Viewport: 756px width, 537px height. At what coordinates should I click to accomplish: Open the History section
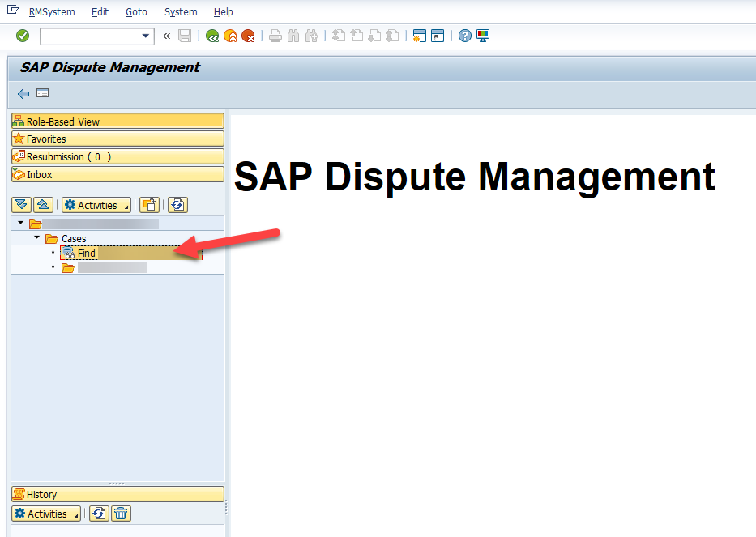(x=117, y=494)
